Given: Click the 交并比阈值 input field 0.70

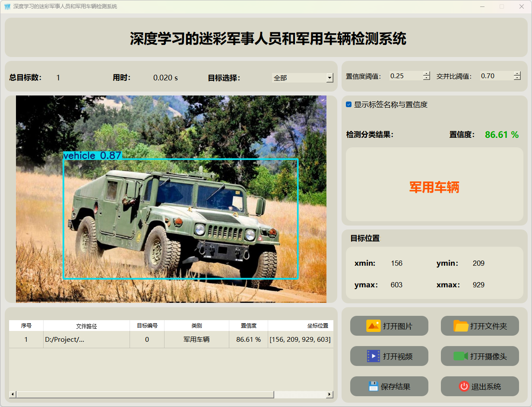Looking at the screenshot, I should [496, 76].
